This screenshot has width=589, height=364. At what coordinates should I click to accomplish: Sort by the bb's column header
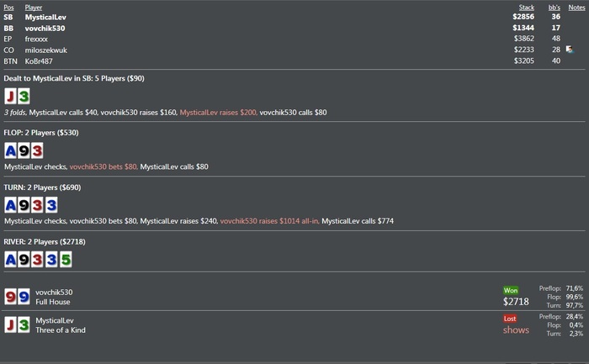554,7
